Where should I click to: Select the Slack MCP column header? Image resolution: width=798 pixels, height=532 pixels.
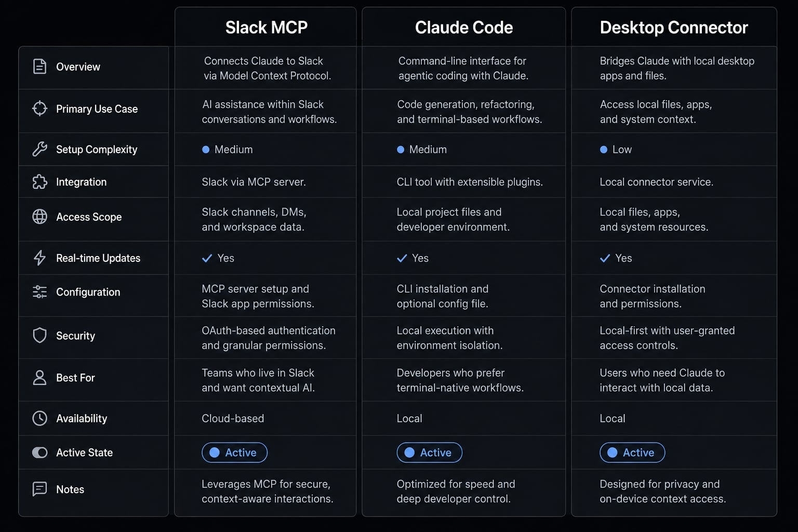point(266,27)
